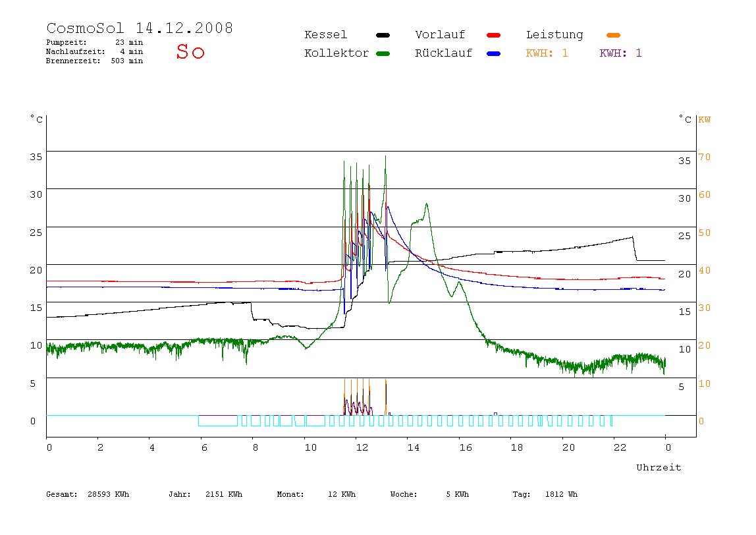The image size is (756, 535).
Task: Select hour '8' on the Uhrzeit axis
Action: point(255,447)
